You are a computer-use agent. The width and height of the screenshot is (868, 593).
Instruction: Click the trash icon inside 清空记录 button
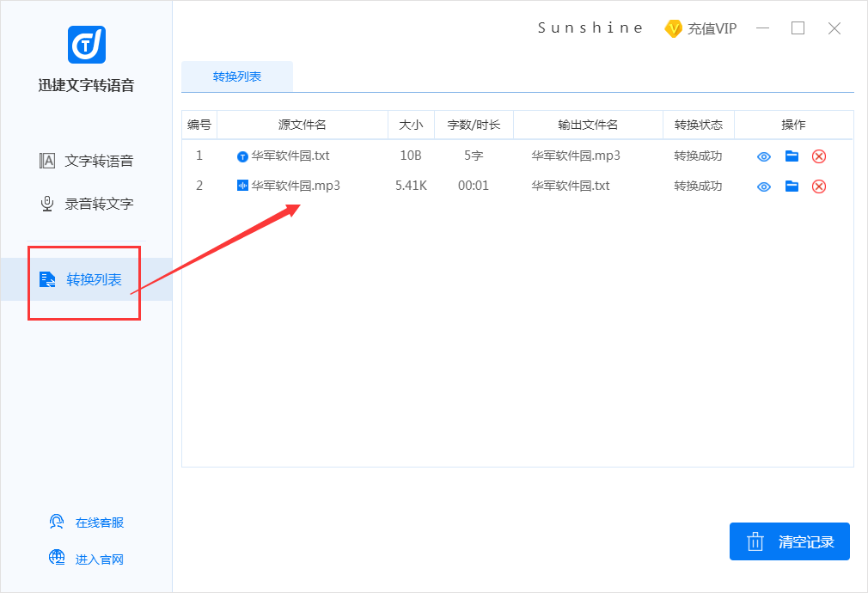coord(756,541)
